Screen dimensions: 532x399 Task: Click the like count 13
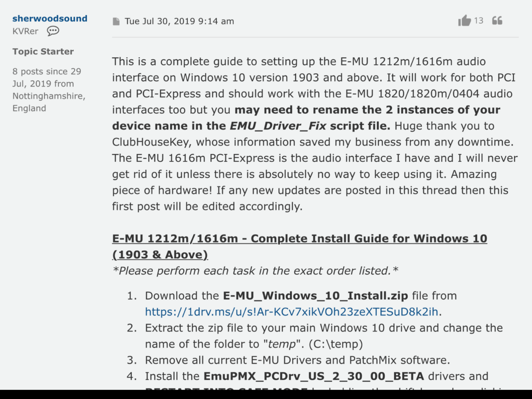479,21
